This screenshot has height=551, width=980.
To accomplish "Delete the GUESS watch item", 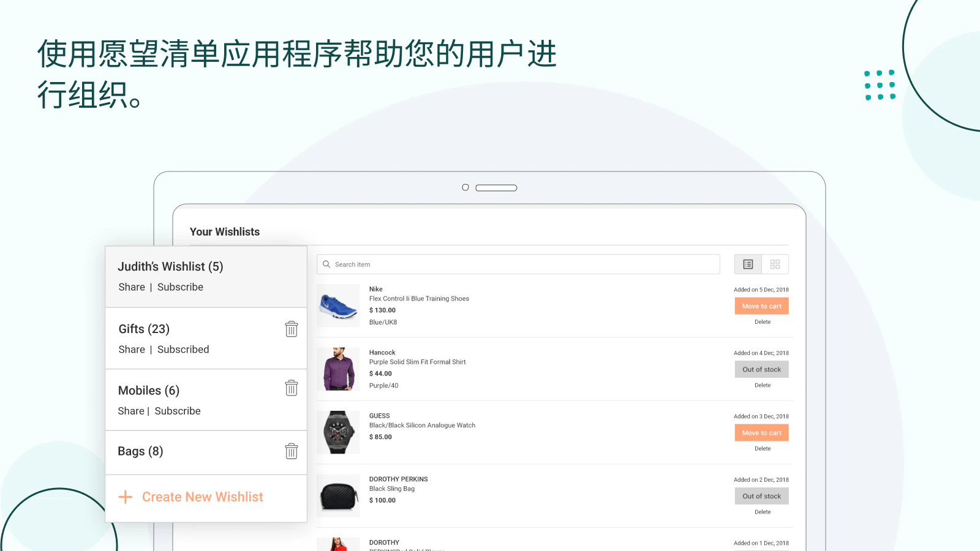I will pyautogui.click(x=763, y=449).
